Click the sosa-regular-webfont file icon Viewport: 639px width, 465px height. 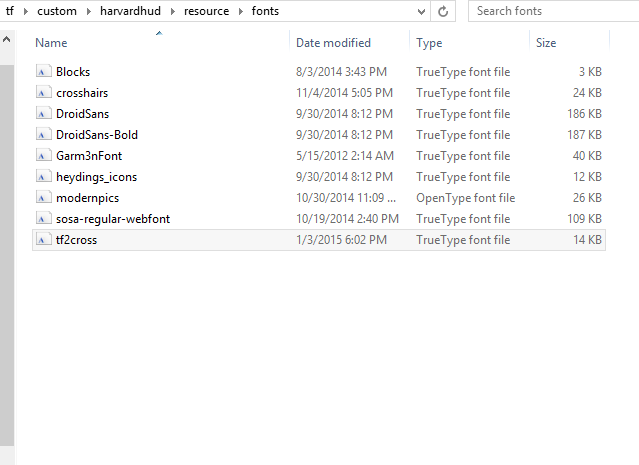pos(43,219)
